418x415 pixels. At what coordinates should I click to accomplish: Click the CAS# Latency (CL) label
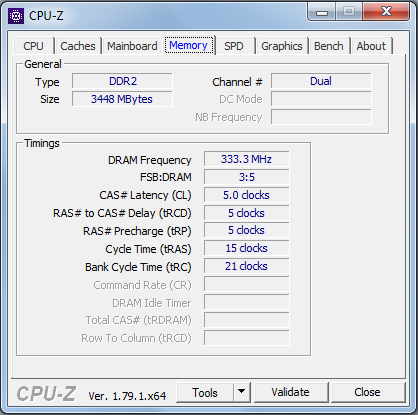(x=145, y=195)
